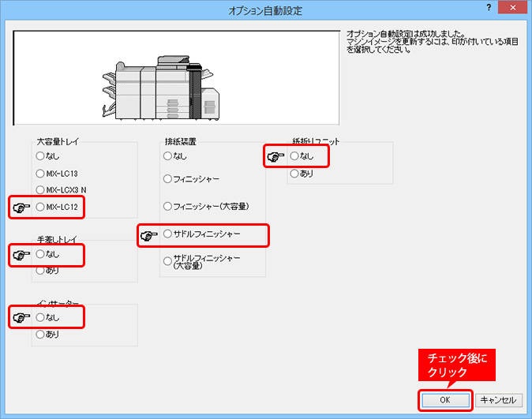Click the OK button
The height and width of the screenshot is (419, 532).
pyautogui.click(x=445, y=400)
